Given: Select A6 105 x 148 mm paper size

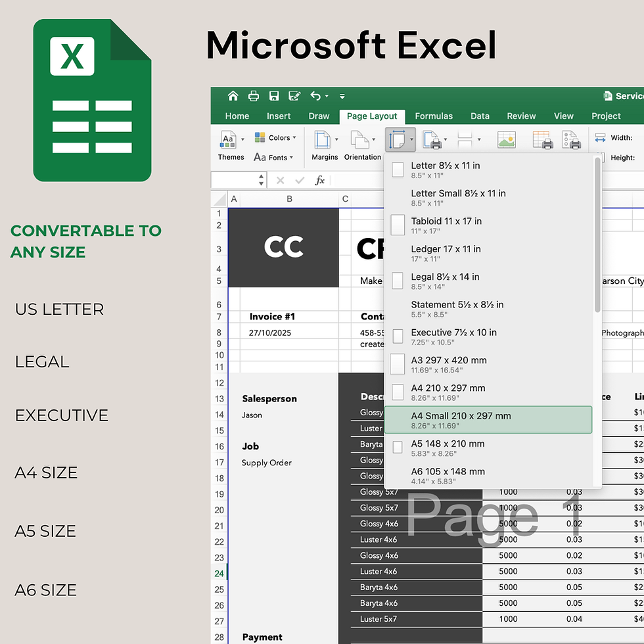Looking at the screenshot, I should (488, 476).
